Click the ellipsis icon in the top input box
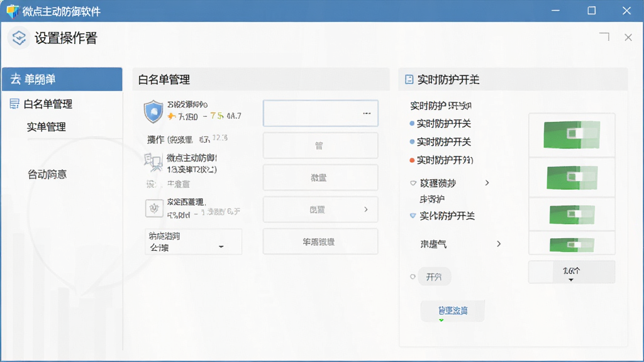 [367, 113]
